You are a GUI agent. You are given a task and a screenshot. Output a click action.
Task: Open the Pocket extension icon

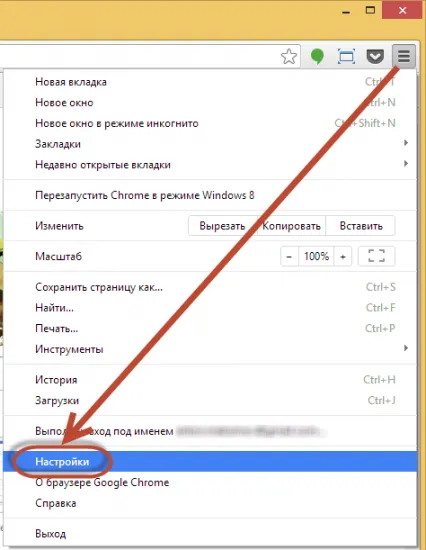pyautogui.click(x=375, y=56)
